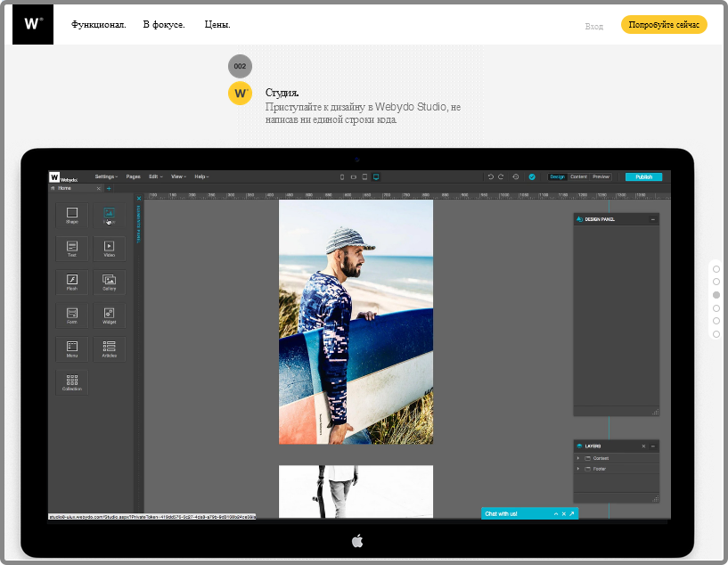Select the third page navigation dot
The height and width of the screenshot is (565, 728).
716,294
